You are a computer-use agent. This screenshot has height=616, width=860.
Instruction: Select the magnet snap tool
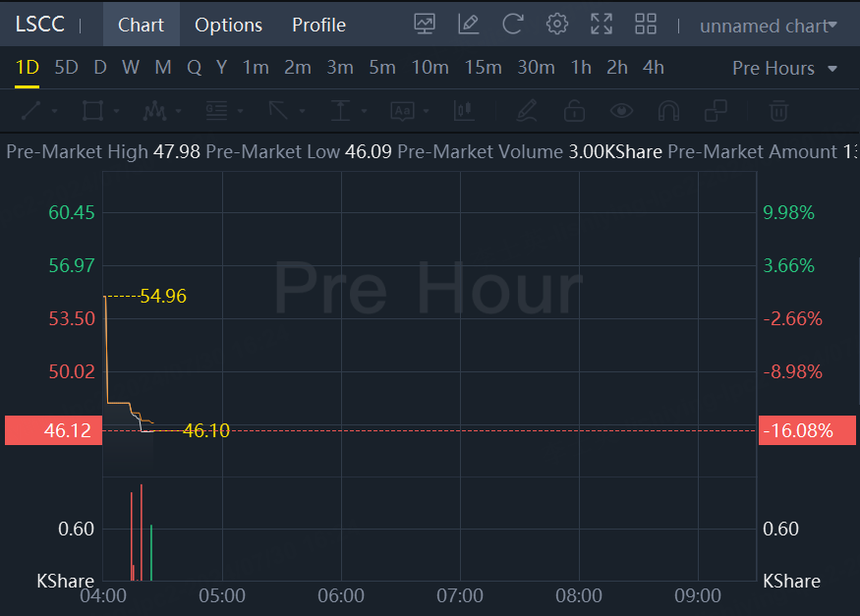pyautogui.click(x=669, y=110)
